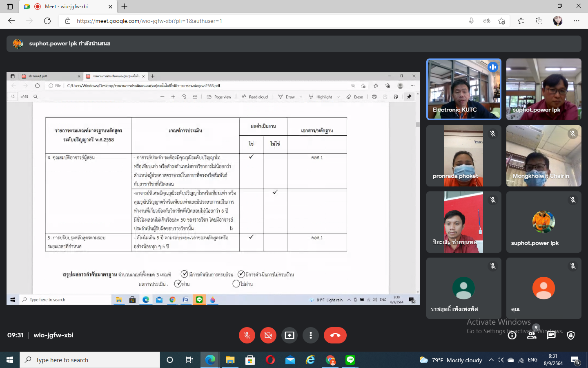Open the meeting details info icon

(x=512, y=335)
